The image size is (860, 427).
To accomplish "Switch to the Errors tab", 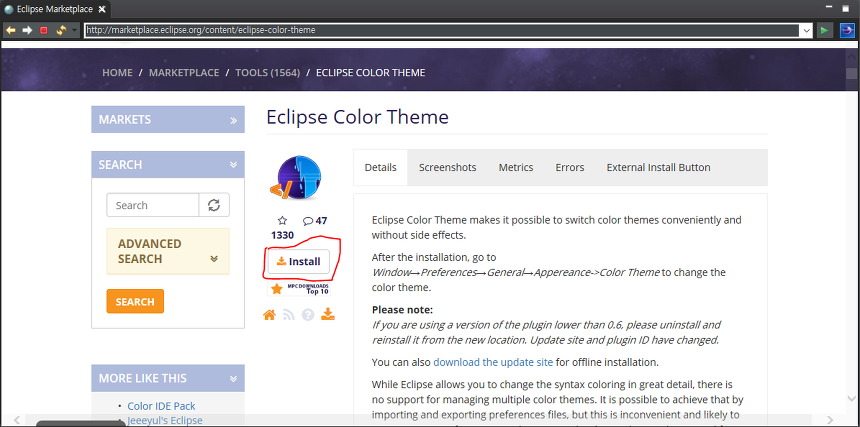I will pyautogui.click(x=570, y=167).
